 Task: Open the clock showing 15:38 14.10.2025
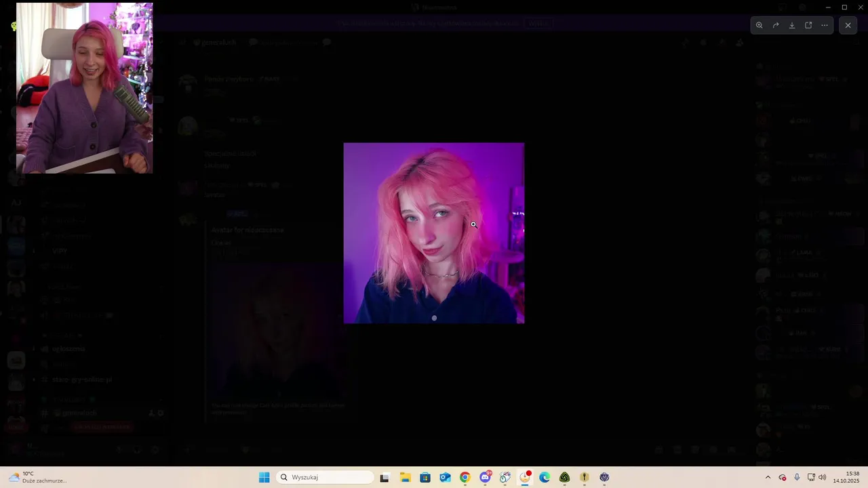pyautogui.click(x=846, y=477)
